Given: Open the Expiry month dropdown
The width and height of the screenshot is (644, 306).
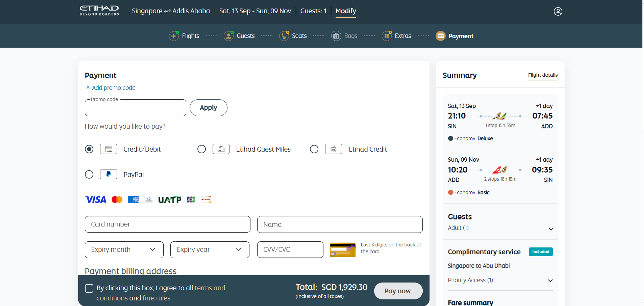Looking at the screenshot, I should [124, 250].
